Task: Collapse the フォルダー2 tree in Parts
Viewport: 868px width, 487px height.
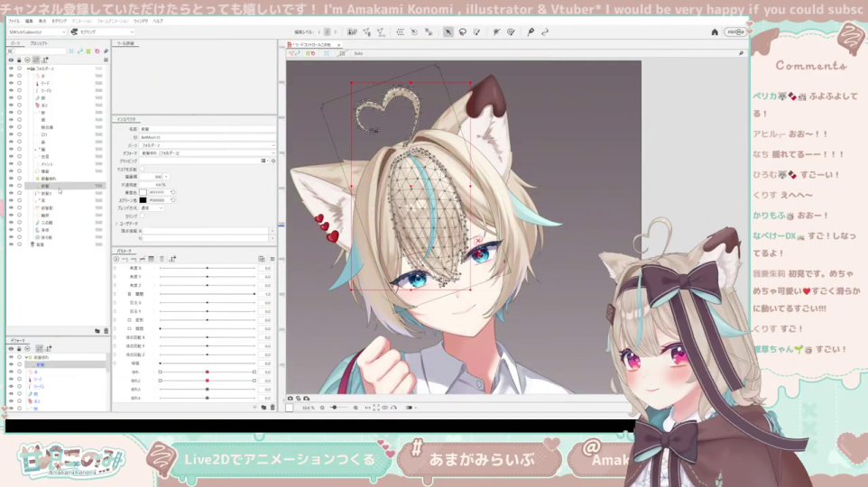Action: tap(28, 69)
